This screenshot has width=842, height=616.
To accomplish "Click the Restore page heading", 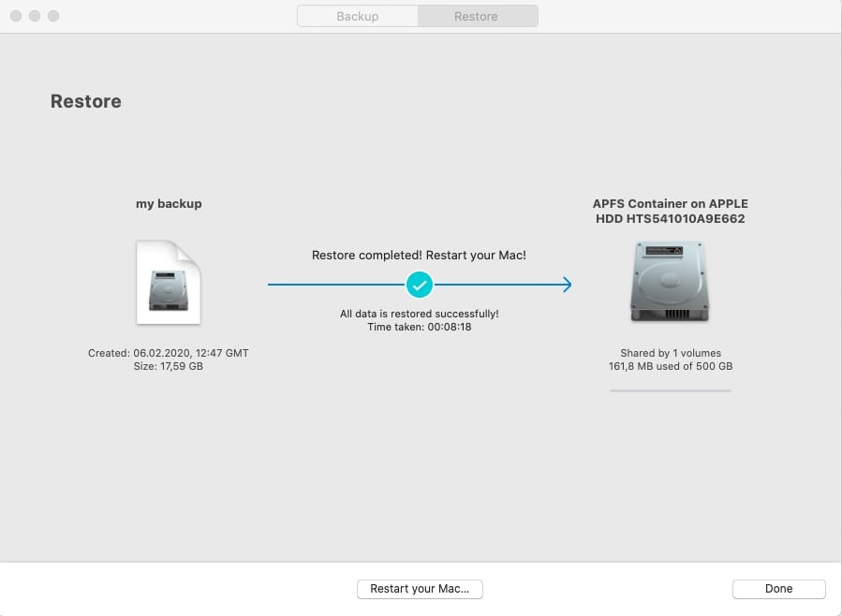I will coord(85,101).
